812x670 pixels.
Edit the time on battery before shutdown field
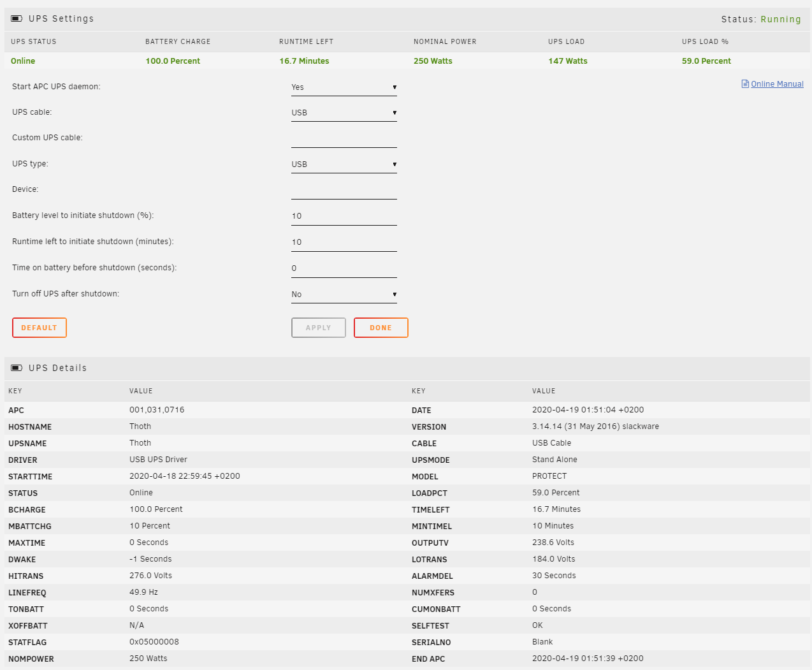344,268
